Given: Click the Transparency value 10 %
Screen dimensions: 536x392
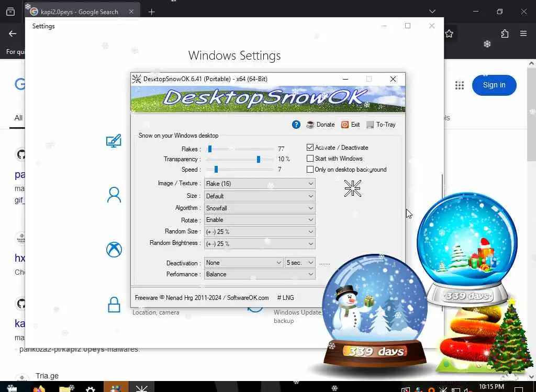Looking at the screenshot, I should (x=284, y=159).
